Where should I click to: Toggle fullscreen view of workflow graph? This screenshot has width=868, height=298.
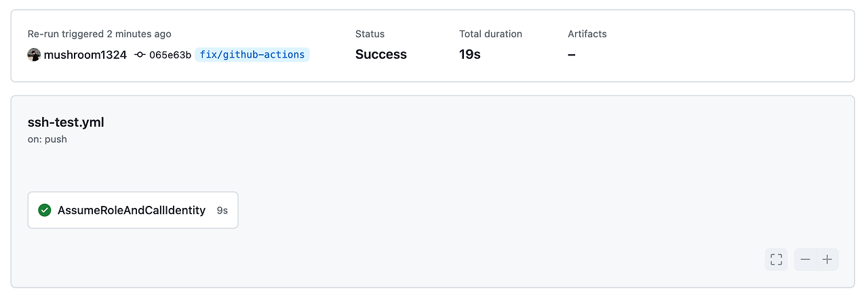pyautogui.click(x=776, y=259)
